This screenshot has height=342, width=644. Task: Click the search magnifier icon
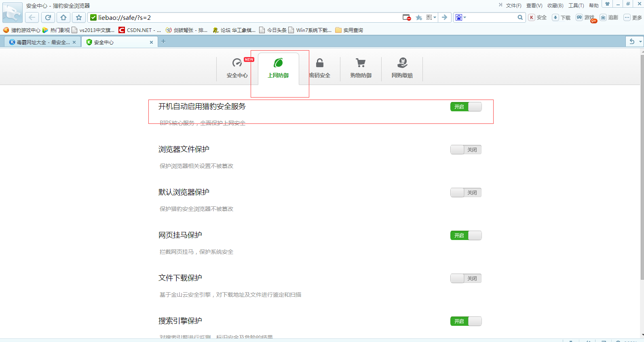[x=520, y=17]
